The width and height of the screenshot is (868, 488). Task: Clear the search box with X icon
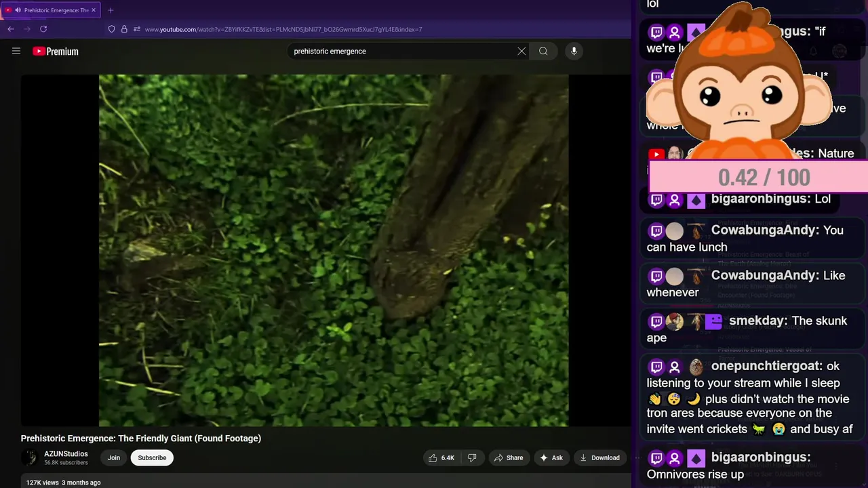pyautogui.click(x=521, y=51)
